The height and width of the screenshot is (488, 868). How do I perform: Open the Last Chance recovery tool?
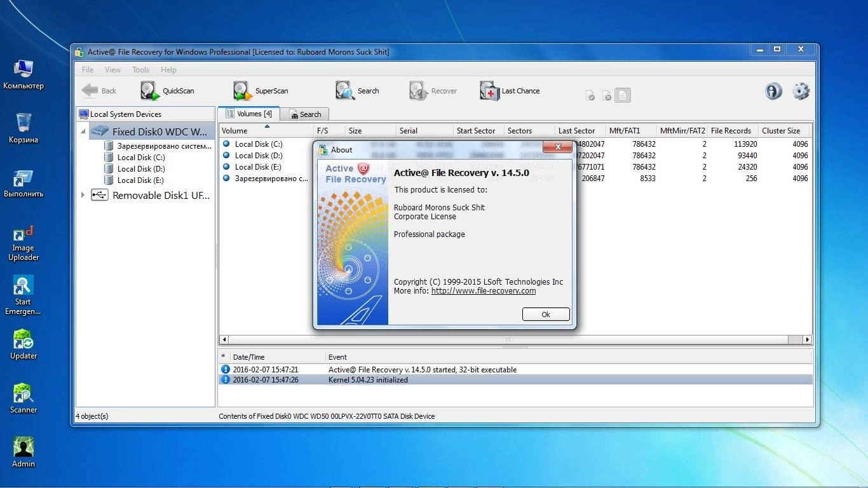[x=510, y=91]
